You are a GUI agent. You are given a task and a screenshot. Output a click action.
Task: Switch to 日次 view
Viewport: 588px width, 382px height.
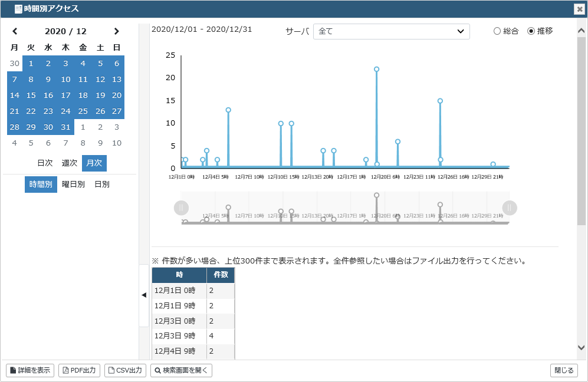45,163
